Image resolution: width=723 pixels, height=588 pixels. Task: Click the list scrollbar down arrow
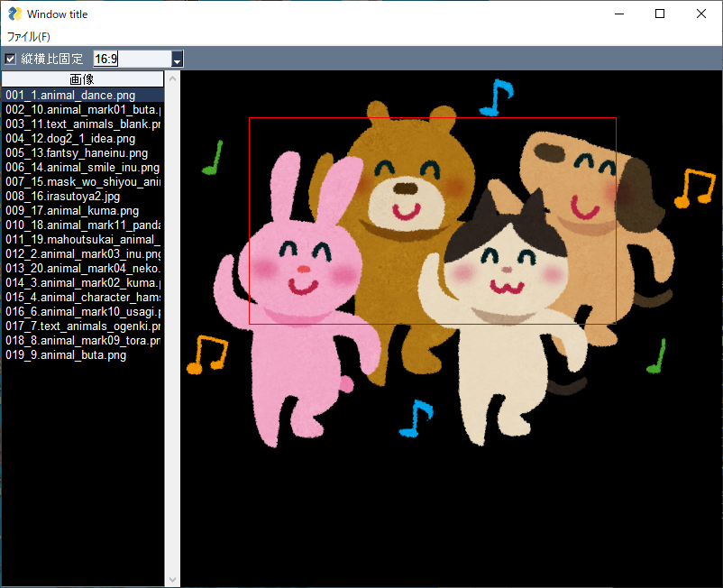coord(171,581)
